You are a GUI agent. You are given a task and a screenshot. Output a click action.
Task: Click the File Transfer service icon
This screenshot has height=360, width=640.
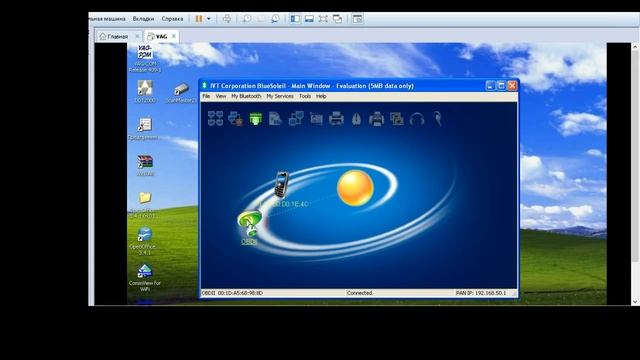276,119
